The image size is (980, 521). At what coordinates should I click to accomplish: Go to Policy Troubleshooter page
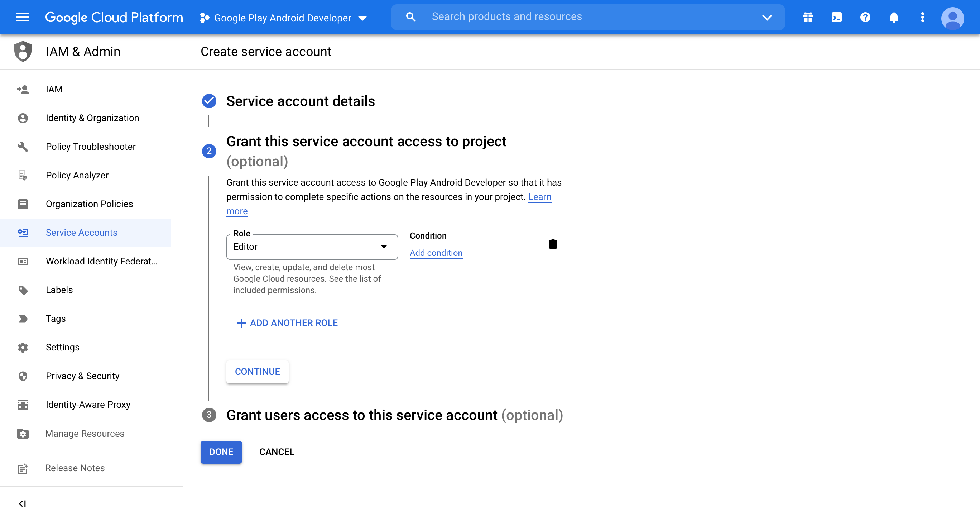[x=91, y=147]
